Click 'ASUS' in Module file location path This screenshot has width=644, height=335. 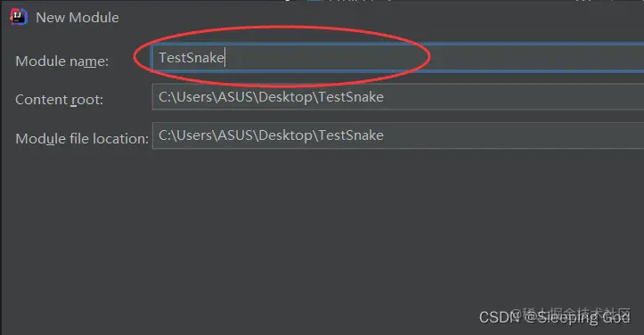(x=234, y=135)
